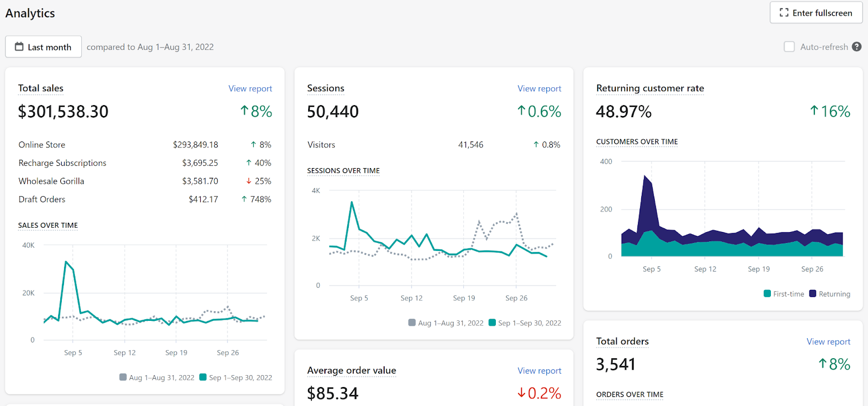
Task: Click the fullscreen brackets icon
Action: coord(784,12)
